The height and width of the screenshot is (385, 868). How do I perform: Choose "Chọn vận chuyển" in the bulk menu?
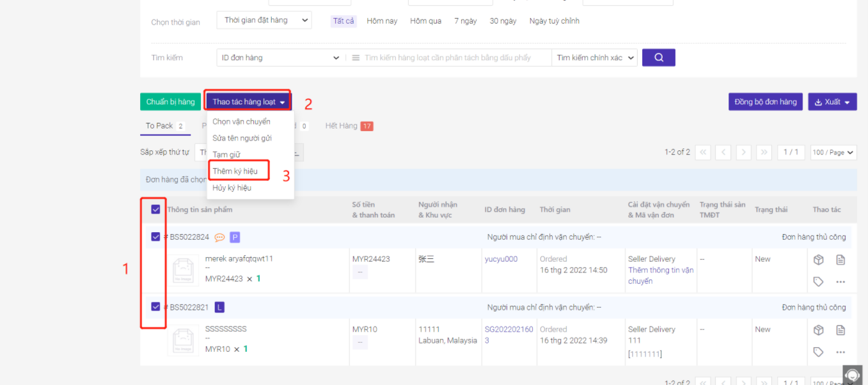click(x=241, y=122)
